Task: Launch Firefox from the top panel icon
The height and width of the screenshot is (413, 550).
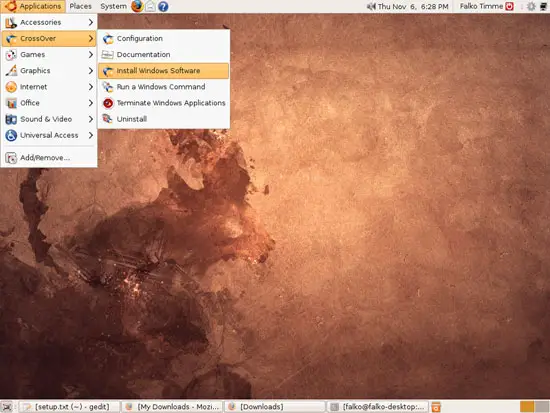Action: click(137, 6)
